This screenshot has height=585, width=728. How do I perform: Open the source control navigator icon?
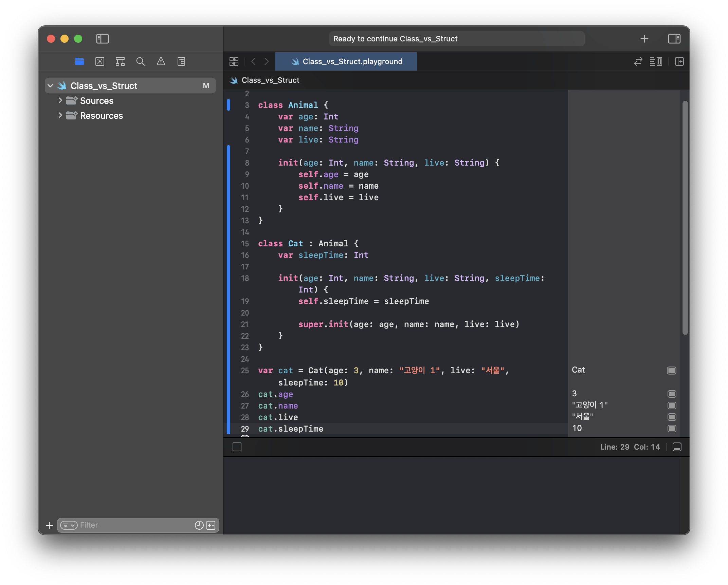(100, 61)
